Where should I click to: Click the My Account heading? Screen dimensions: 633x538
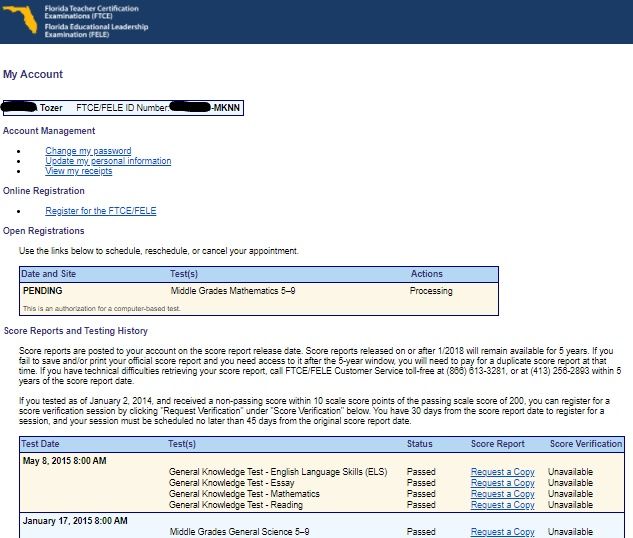(33, 74)
